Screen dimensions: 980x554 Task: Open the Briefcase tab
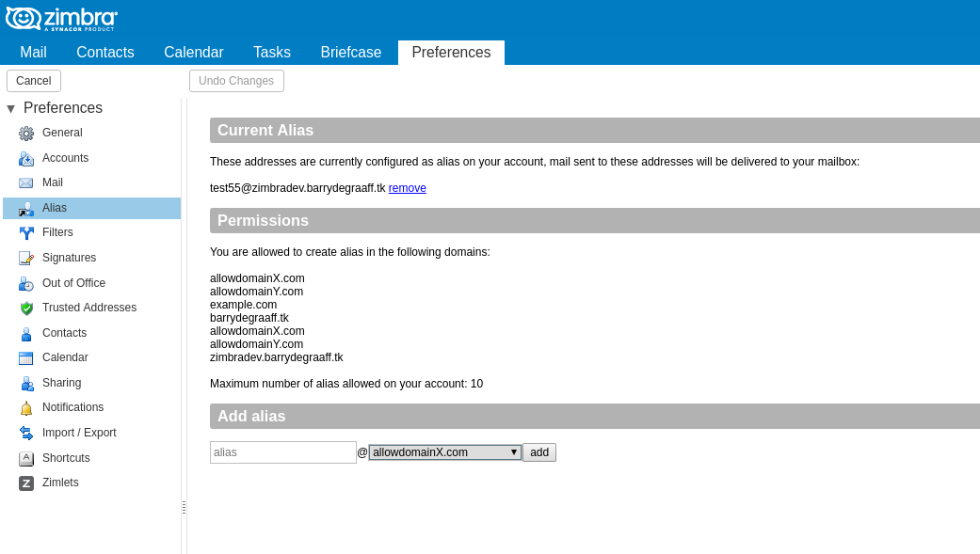tap(350, 53)
